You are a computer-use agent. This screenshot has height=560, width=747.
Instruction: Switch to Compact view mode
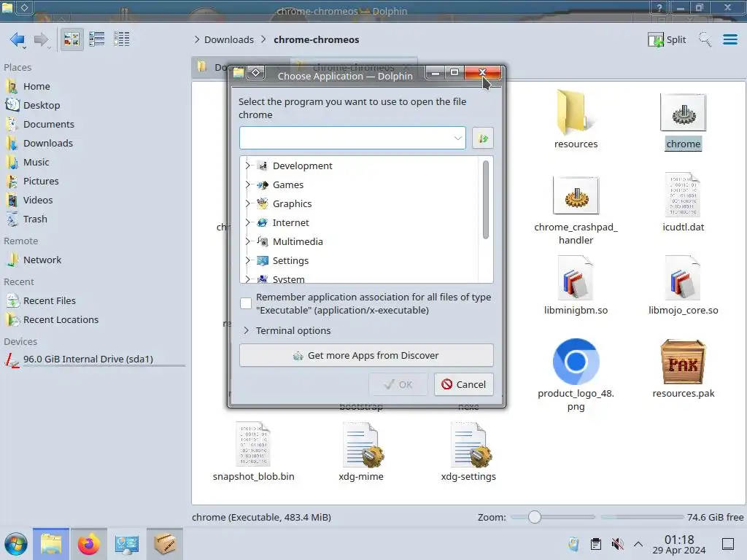click(x=97, y=39)
